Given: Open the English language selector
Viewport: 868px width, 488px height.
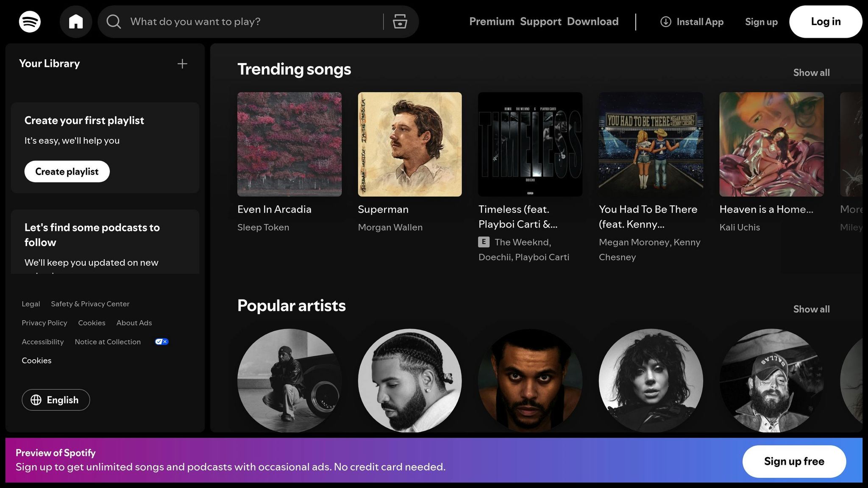Looking at the screenshot, I should [x=56, y=400].
